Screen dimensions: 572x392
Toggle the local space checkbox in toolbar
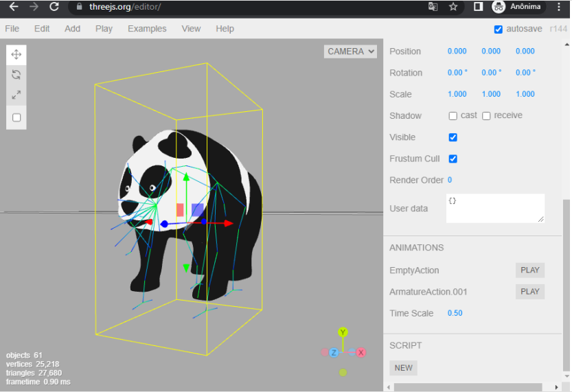point(16,117)
